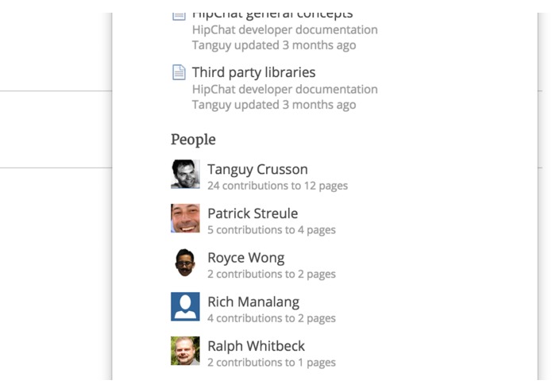Click the Third party libraries page icon
The height and width of the screenshot is (392, 552).
click(x=179, y=72)
